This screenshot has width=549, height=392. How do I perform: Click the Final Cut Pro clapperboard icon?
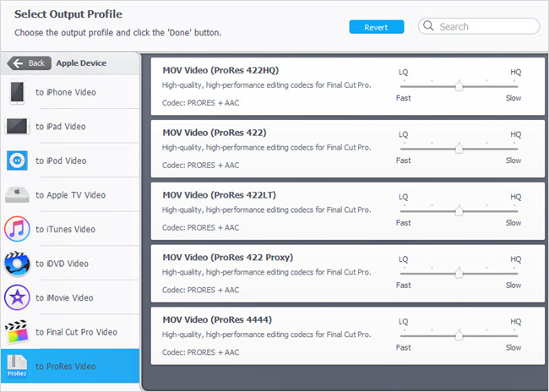pos(16,332)
